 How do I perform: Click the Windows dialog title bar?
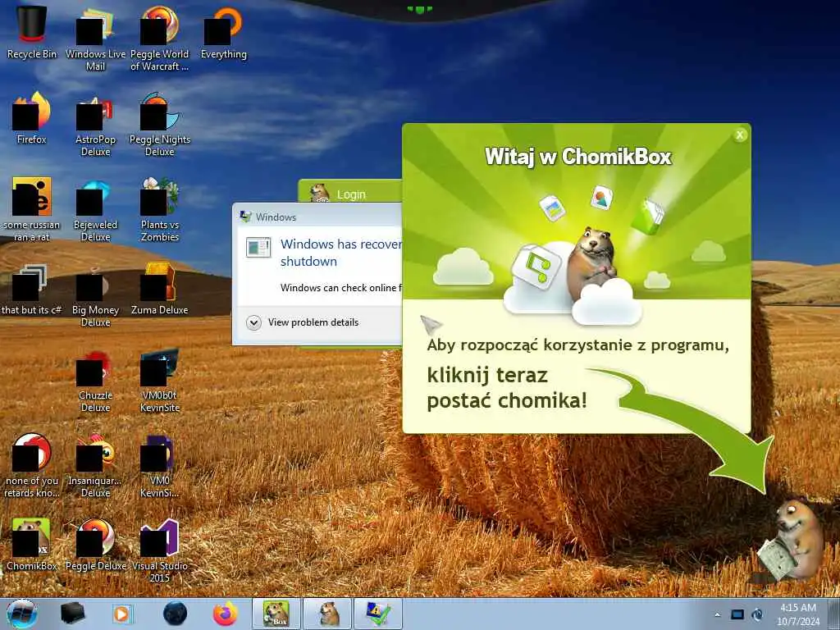point(317,217)
